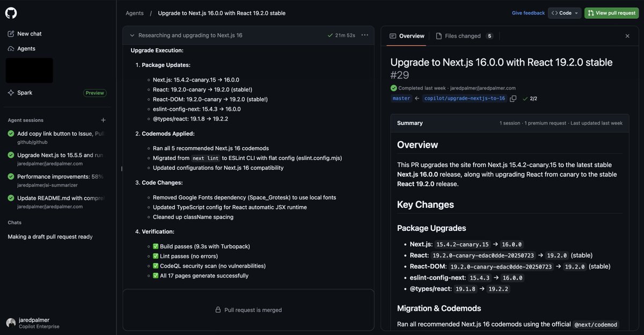Click the code brackets icon in Code button
The height and width of the screenshot is (335, 644).
click(x=554, y=13)
